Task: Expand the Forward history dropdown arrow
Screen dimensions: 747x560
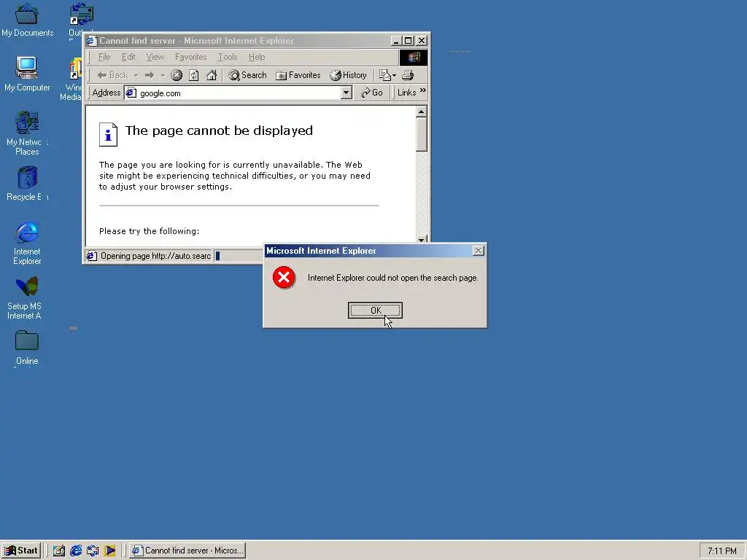Action: 163,75
